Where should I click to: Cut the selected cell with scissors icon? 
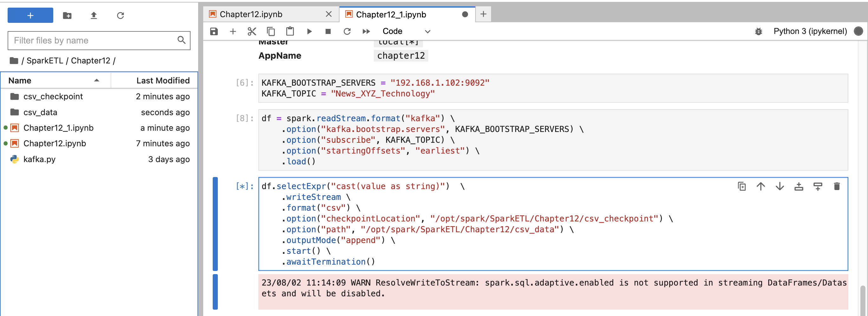pos(252,31)
